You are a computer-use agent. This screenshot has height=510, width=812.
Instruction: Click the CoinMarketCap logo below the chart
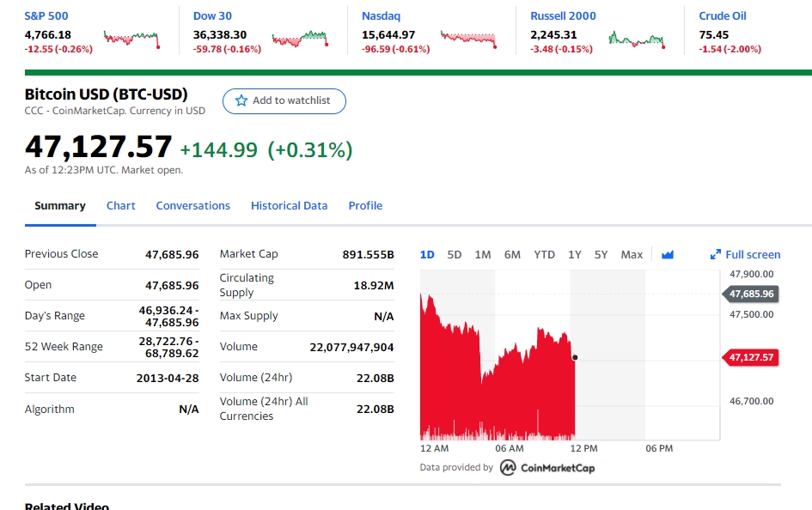pyautogui.click(x=547, y=468)
